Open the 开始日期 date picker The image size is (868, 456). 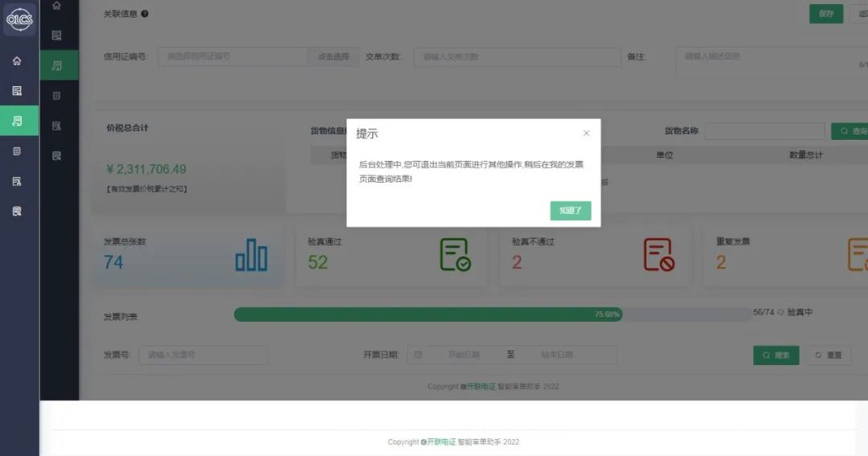(464, 355)
